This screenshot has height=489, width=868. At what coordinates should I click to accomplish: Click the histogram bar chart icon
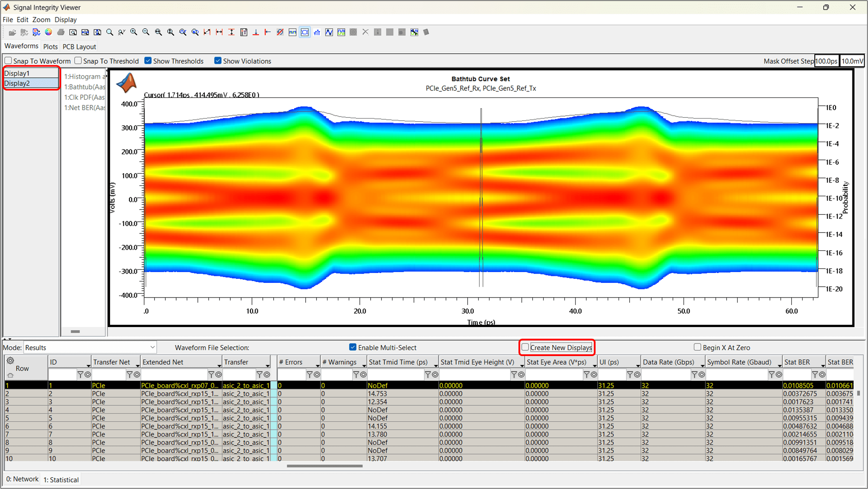coord(317,32)
